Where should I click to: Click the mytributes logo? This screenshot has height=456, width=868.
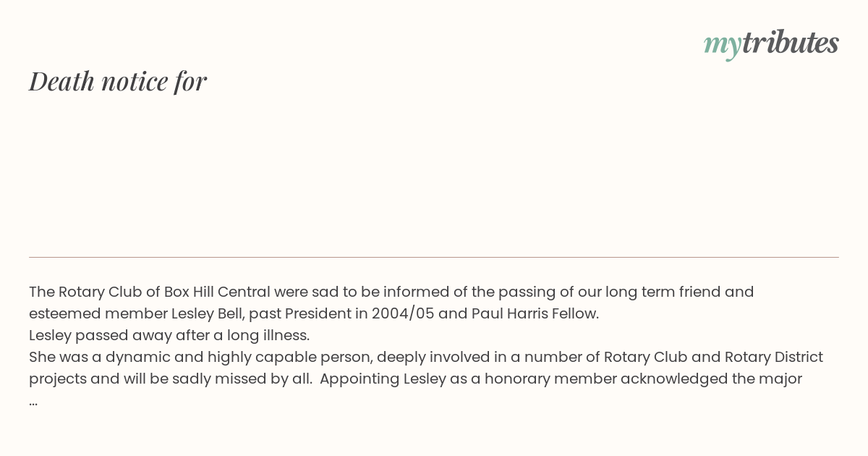tap(771, 43)
